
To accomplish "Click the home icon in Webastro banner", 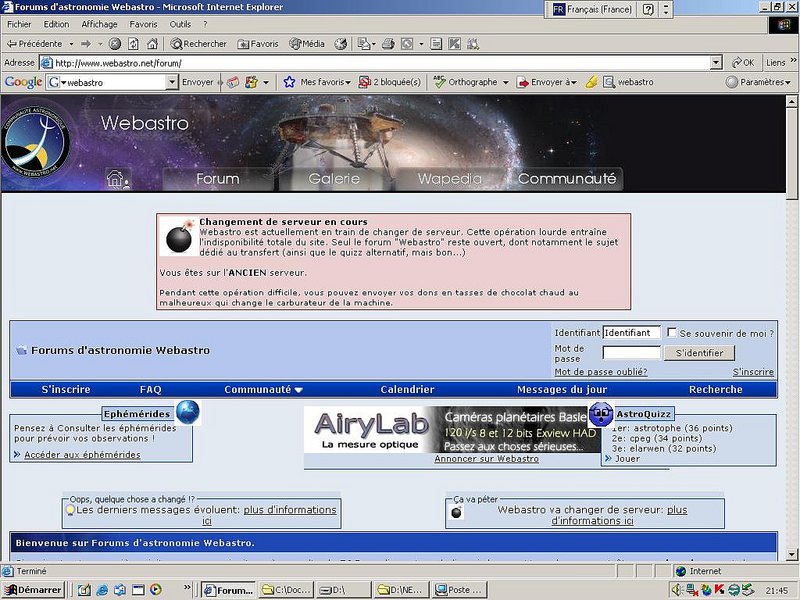I will (117, 179).
